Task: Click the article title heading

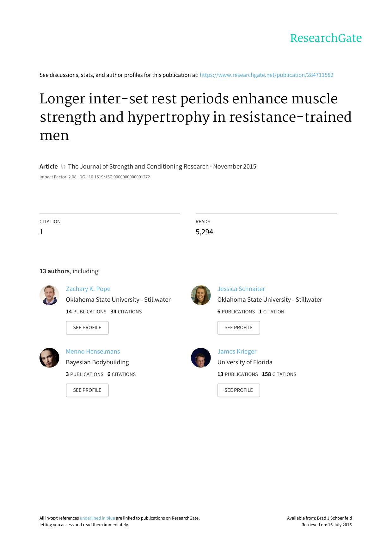Action: 195,117
